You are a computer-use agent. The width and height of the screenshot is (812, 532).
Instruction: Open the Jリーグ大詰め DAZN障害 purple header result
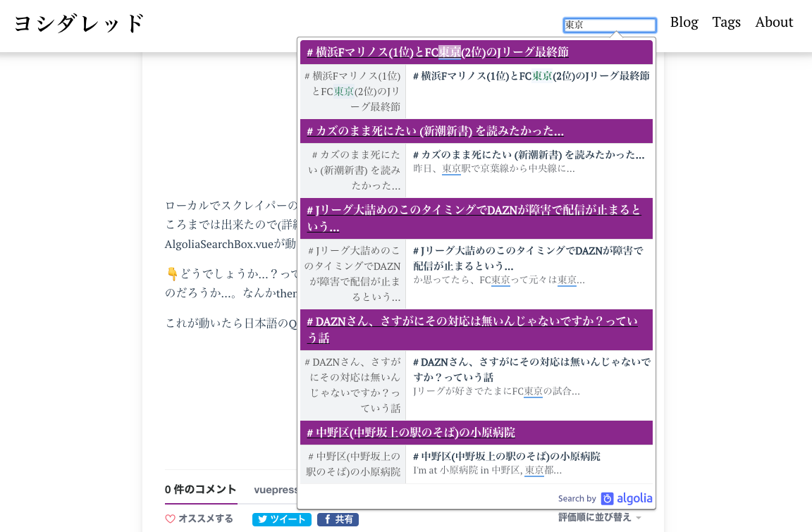[476, 218]
